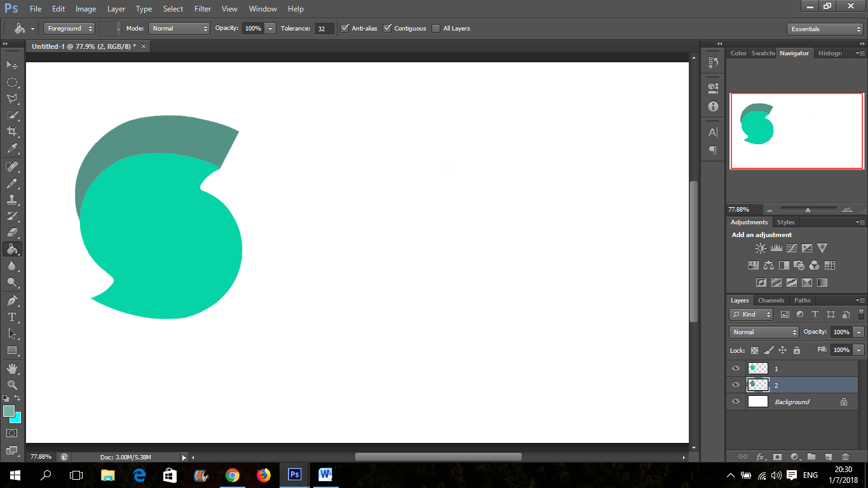Select the Quick Selection tool

coord(12,115)
